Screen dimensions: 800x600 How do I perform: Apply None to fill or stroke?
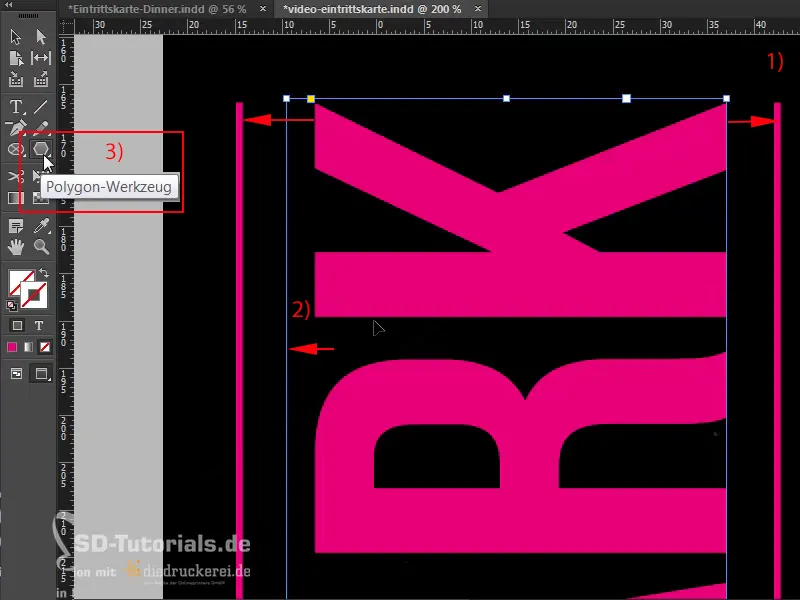pos(45,347)
